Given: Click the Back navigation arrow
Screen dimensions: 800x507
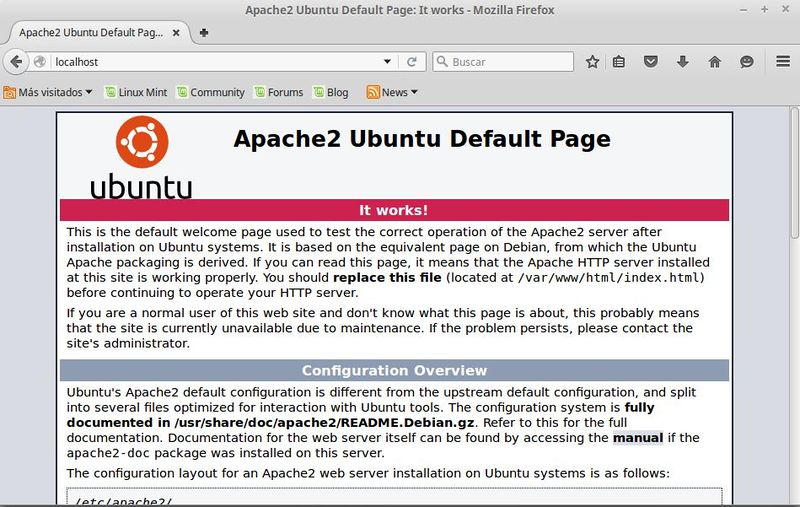Looking at the screenshot, I should click(16, 62).
